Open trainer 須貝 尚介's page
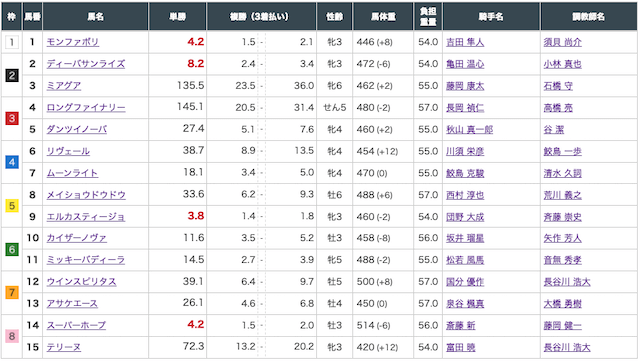Viewport: 640px width, 361px height. (562, 42)
